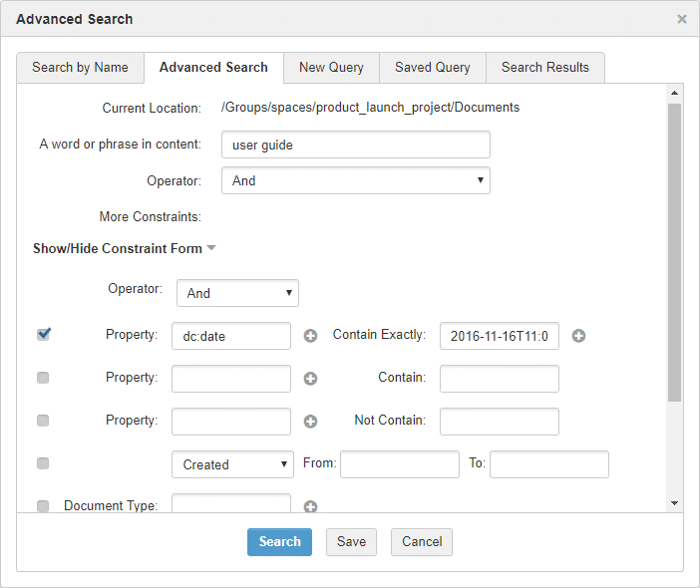Click the Cancel button
The height and width of the screenshot is (588, 700).
click(422, 542)
